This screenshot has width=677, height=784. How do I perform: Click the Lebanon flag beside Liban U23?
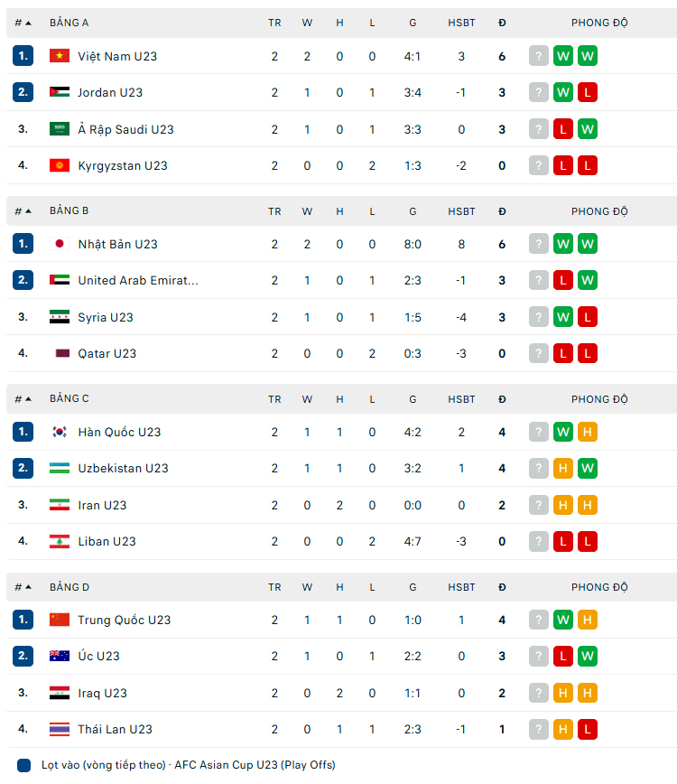pos(60,541)
